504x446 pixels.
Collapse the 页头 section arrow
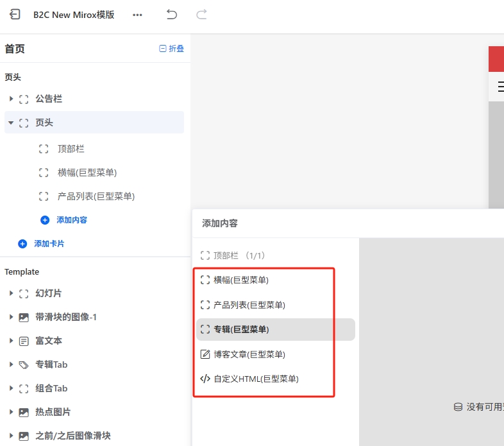pos(11,123)
